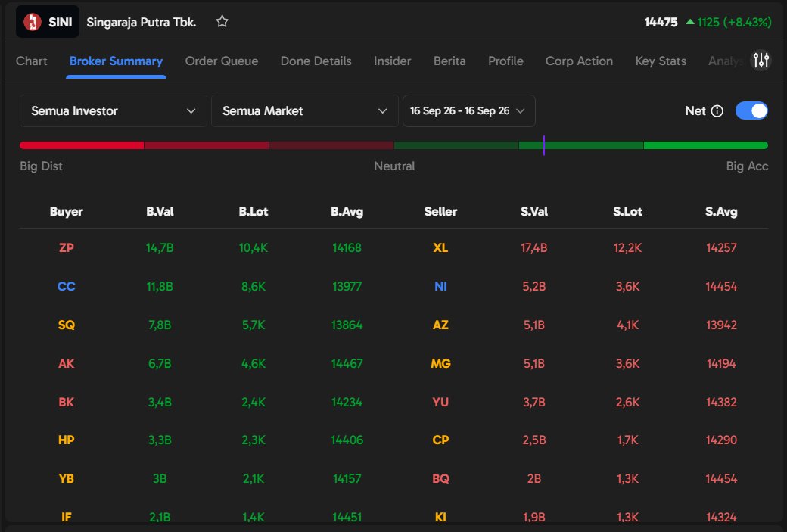
Task: Select seller broker AZ
Action: tap(440, 325)
